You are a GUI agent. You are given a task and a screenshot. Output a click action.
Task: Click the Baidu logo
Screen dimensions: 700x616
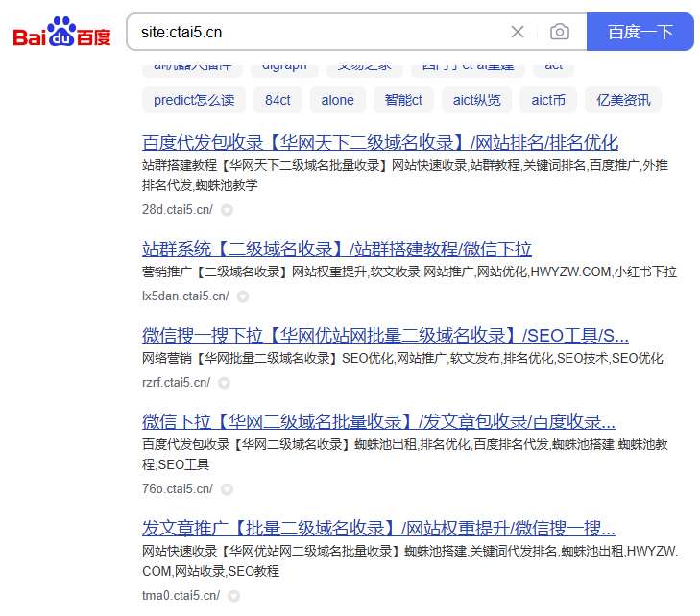click(x=62, y=32)
